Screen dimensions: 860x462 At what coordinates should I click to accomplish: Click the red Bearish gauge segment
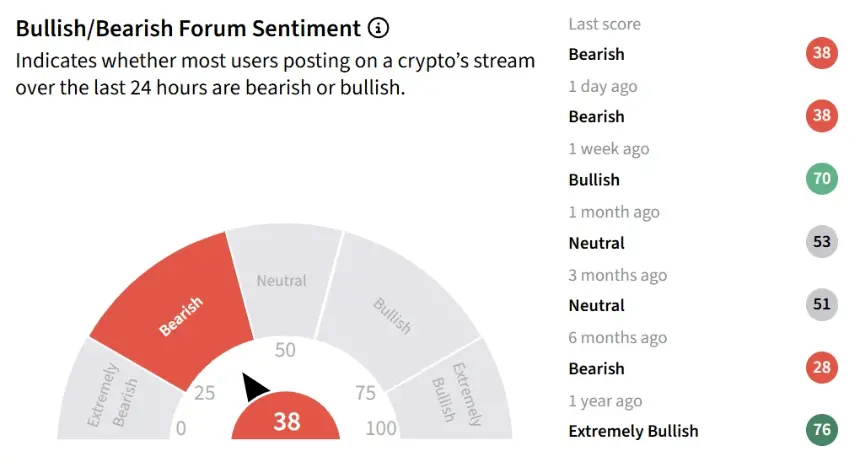178,313
